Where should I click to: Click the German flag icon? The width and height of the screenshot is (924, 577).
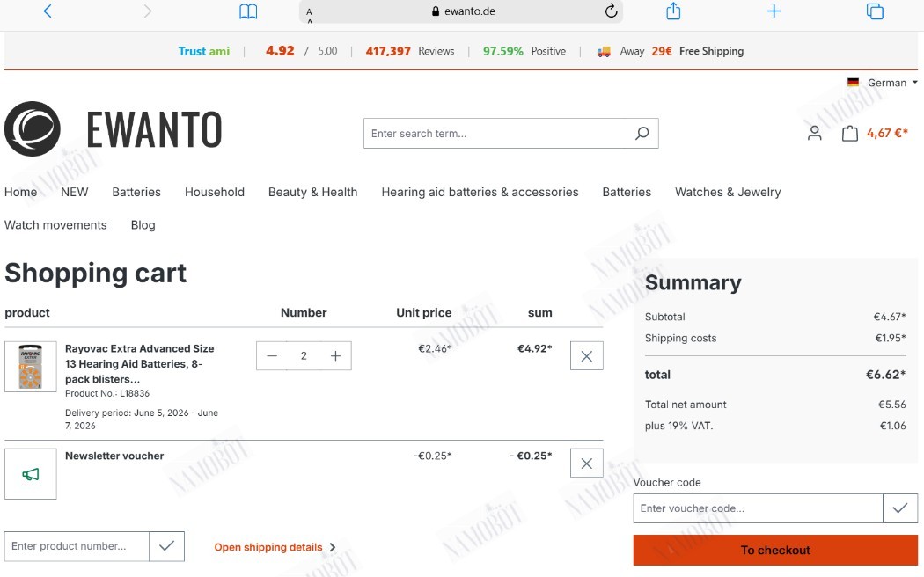click(x=853, y=83)
